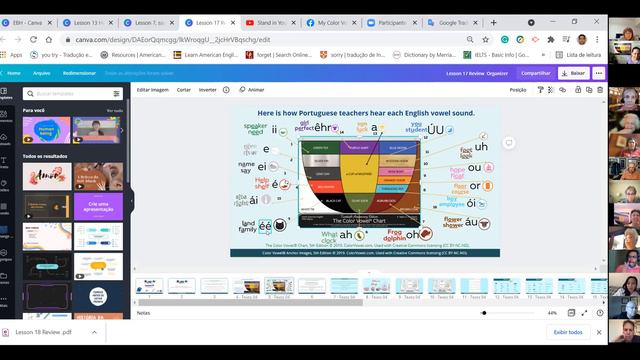This screenshot has width=640, height=360.
Task: Switch to the My Color Vowel Facebook tab
Action: [332, 23]
